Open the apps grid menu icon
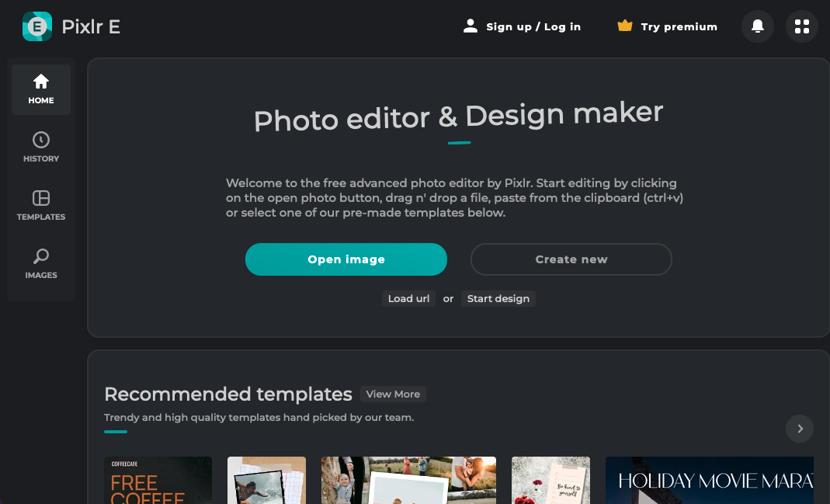Viewport: 830px width, 504px height. point(802,26)
